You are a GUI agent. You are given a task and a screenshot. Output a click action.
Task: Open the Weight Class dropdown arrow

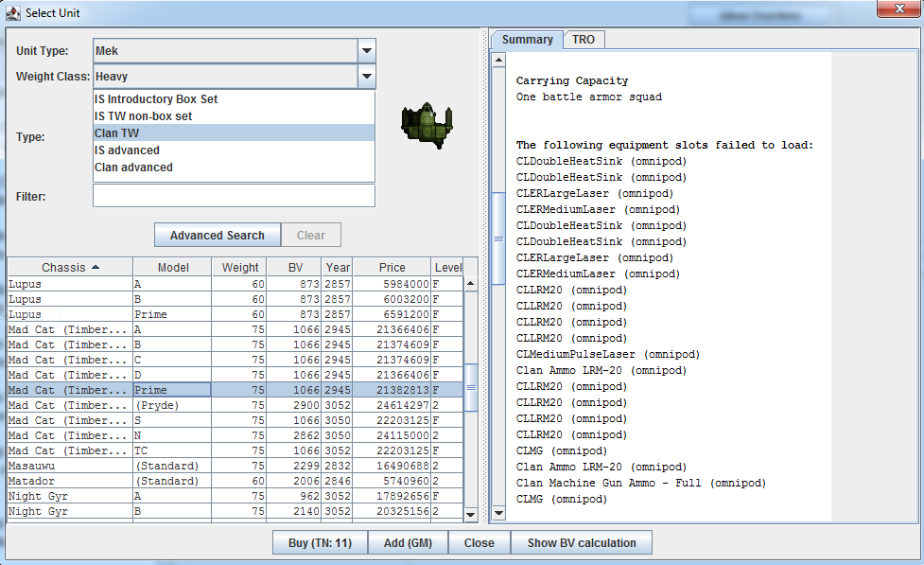367,76
